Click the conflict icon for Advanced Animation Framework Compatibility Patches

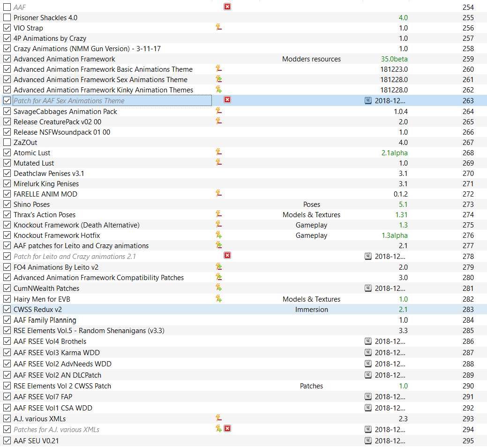pyautogui.click(x=218, y=277)
